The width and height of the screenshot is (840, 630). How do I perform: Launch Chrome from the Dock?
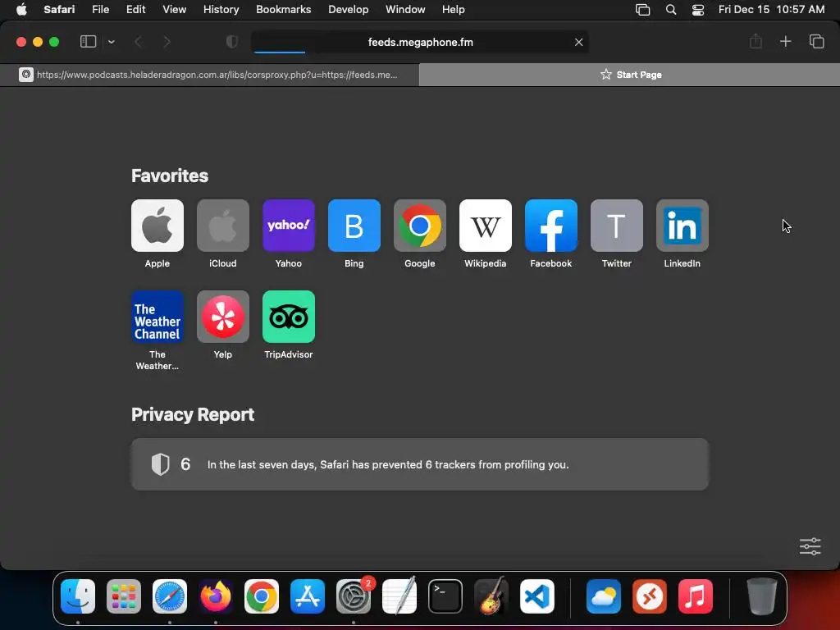tap(262, 596)
